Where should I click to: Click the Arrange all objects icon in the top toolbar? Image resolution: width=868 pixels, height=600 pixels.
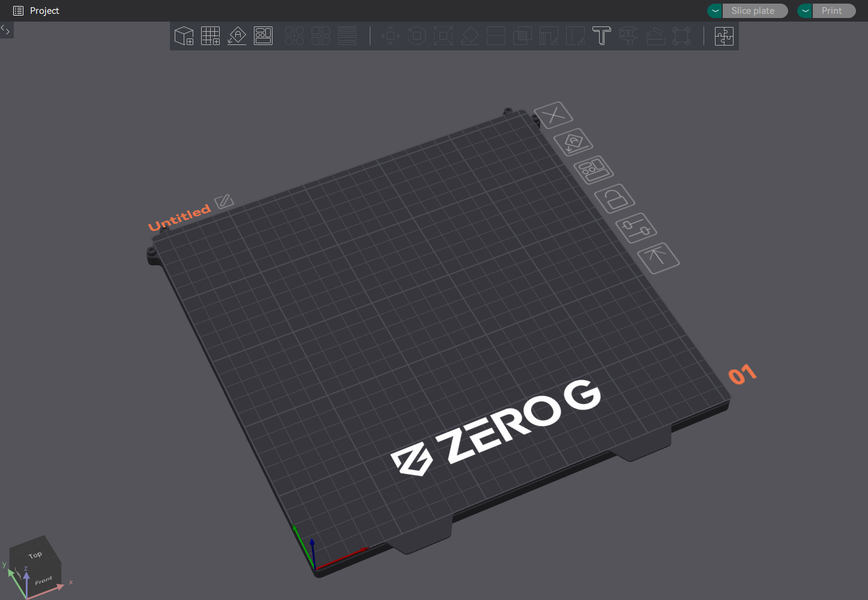[x=263, y=36]
